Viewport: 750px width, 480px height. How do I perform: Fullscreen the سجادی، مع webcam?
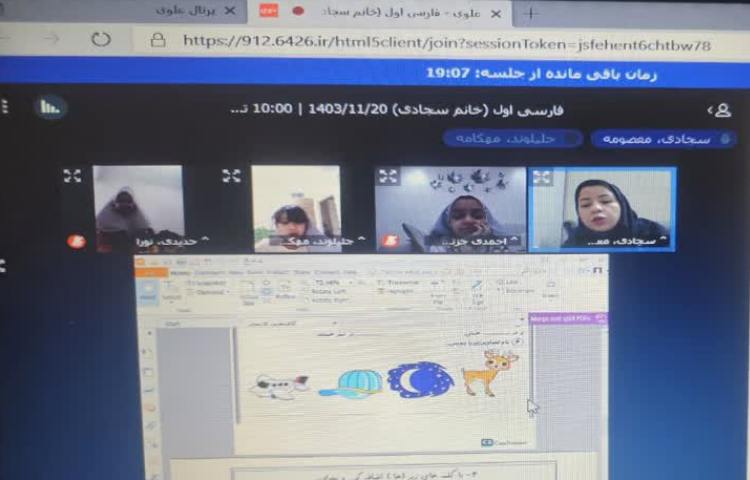click(542, 178)
